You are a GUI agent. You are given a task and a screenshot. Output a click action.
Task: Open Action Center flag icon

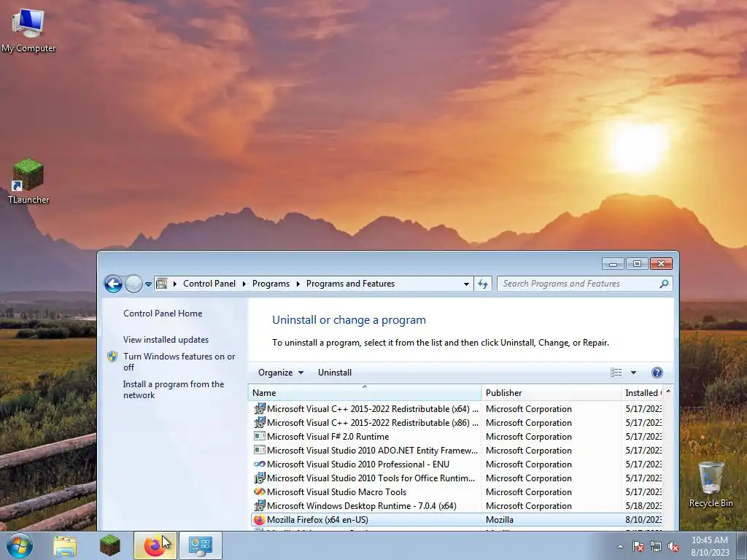pos(638,546)
